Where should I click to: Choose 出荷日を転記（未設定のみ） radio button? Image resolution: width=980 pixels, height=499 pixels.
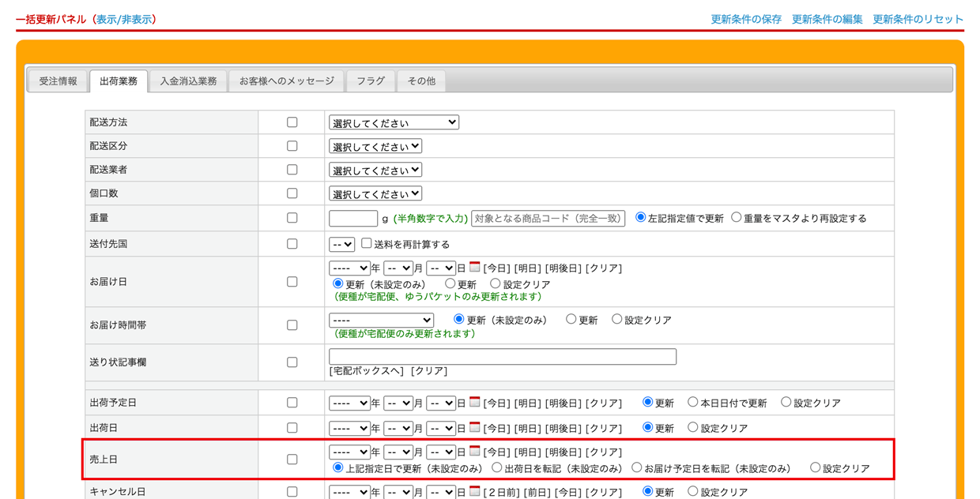pos(497,467)
